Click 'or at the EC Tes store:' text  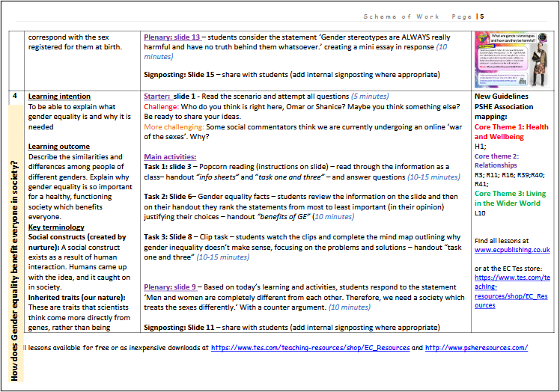click(x=508, y=269)
